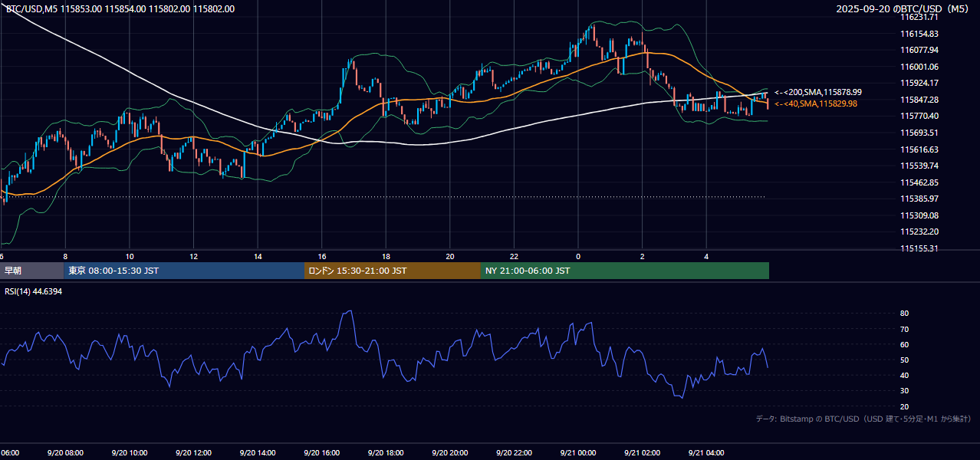This screenshot has height=460, width=980.
Task: Click price axis label 115155.31
Action: [919, 248]
